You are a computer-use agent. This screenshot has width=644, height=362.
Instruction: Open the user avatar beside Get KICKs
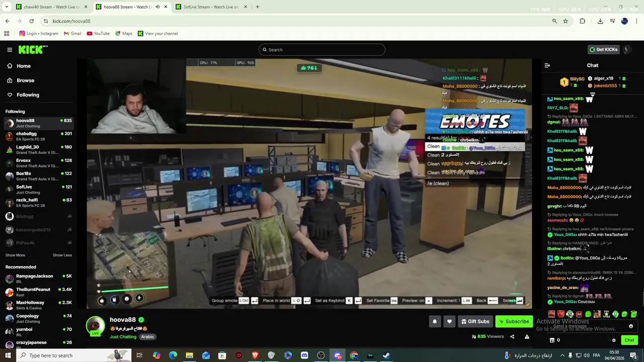pos(626,50)
